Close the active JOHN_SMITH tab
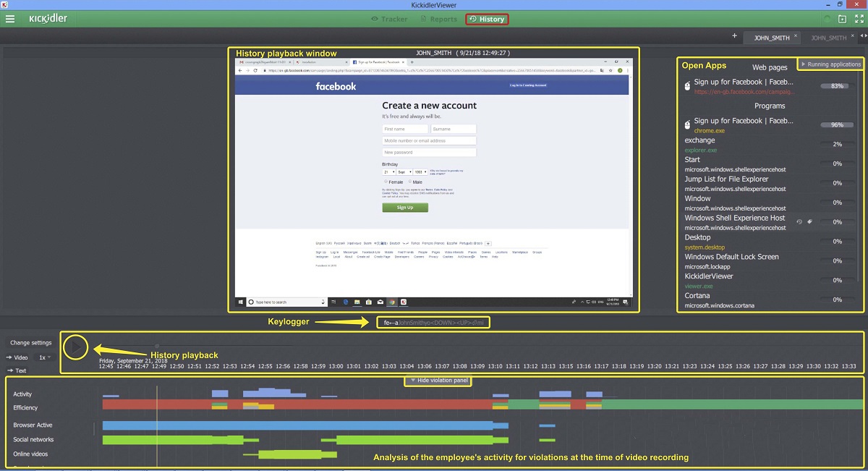868x471 pixels. 796,36
